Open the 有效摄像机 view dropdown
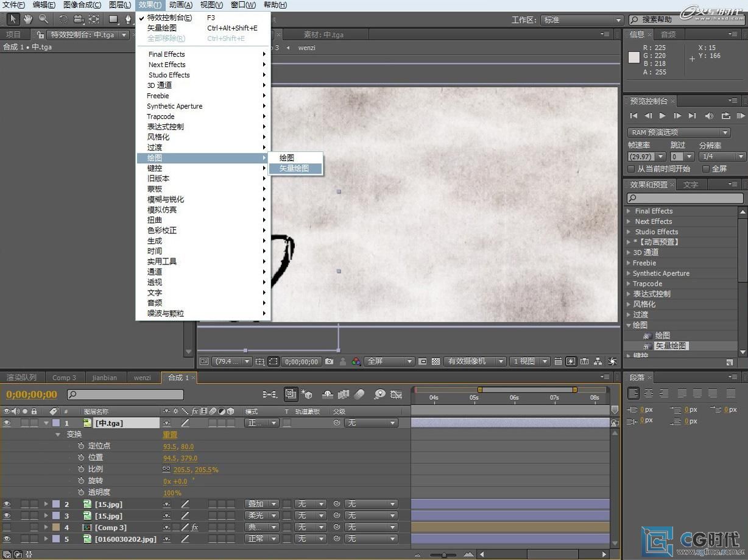748x560 pixels. click(x=475, y=361)
